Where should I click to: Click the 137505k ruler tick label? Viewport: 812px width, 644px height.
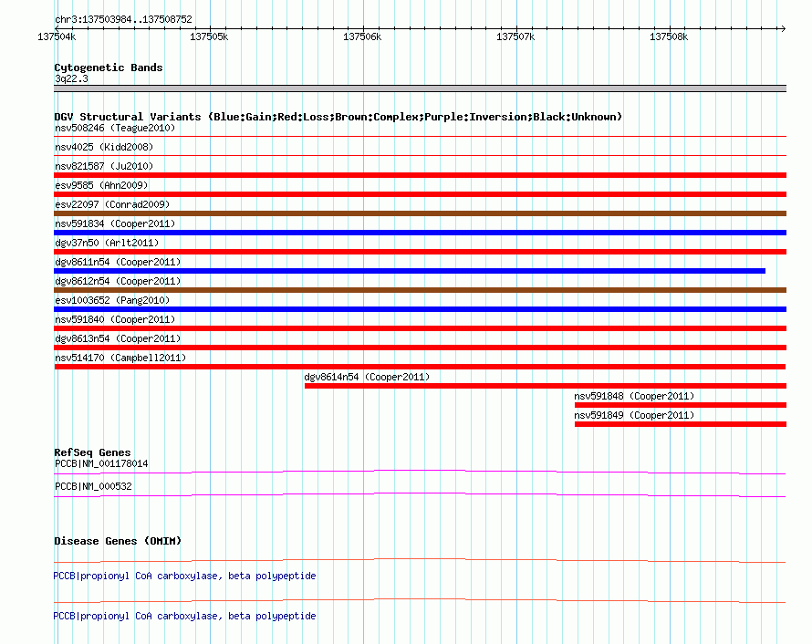209,36
